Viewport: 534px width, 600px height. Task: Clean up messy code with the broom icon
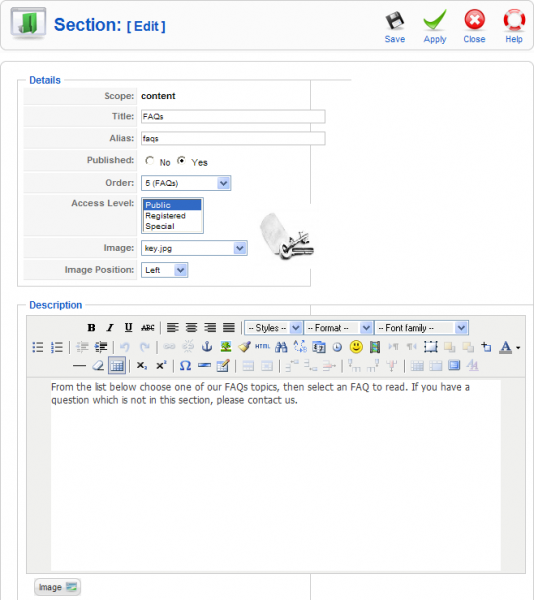pos(244,347)
